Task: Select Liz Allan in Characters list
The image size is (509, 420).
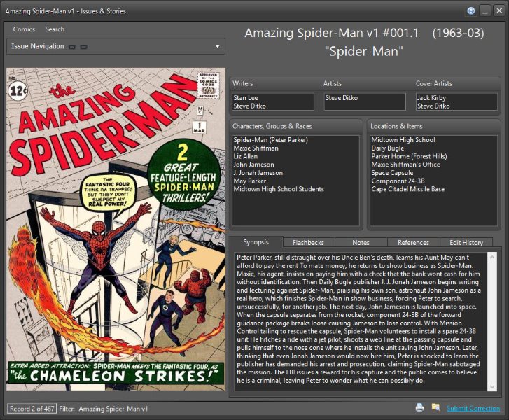Action: click(x=246, y=156)
